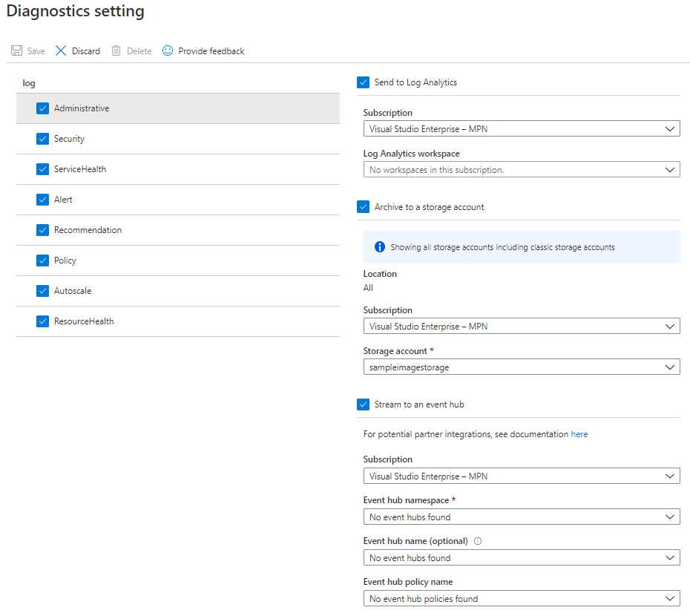This screenshot has height=616, width=690.
Task: Disable the ServiceHealth log category
Action: [x=42, y=169]
